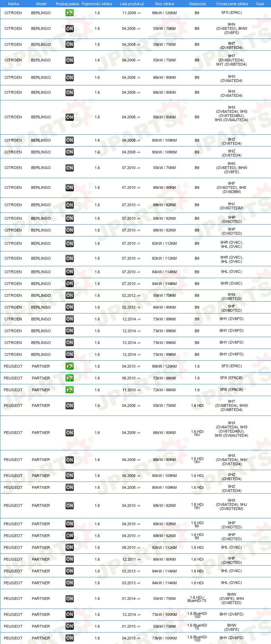271x644 pixels.
Task: Click the "11.2009 ->" production date cell
Action: [131, 13]
